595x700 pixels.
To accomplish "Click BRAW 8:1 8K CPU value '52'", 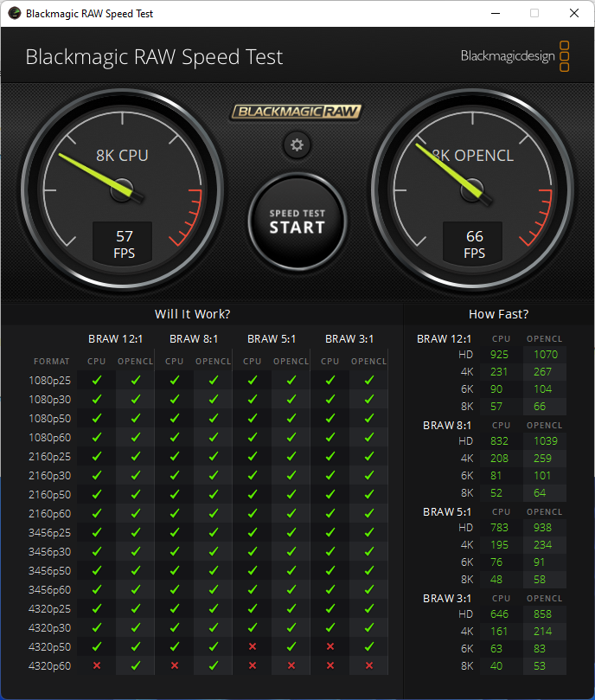I will click(496, 493).
